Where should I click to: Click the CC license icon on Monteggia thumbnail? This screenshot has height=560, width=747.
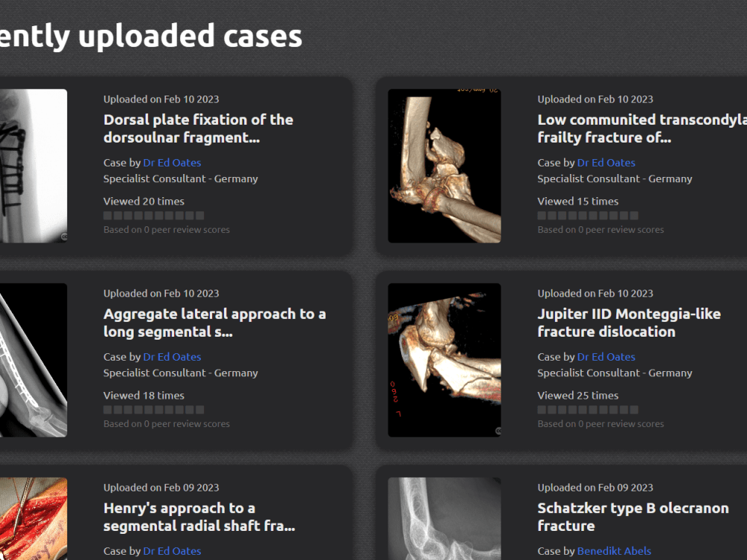pyautogui.click(x=498, y=431)
